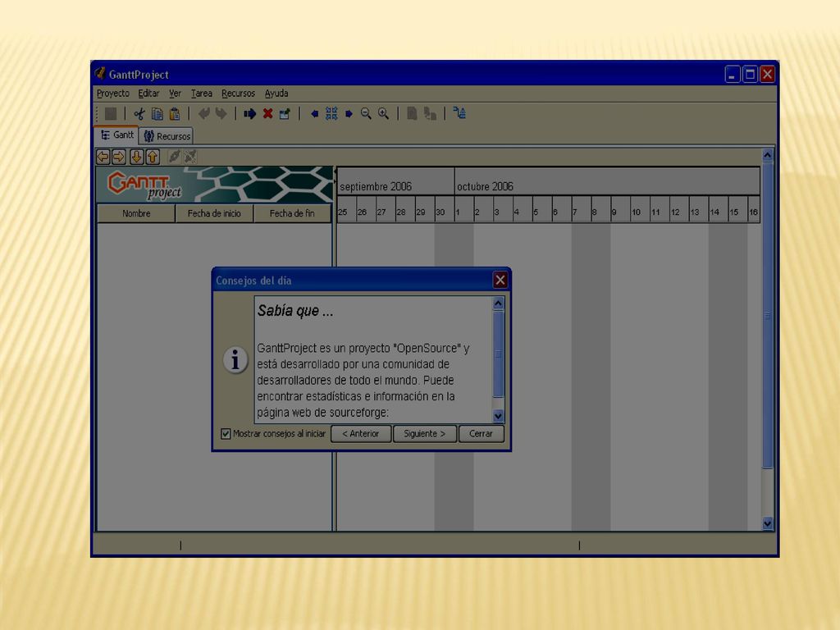Open the Proyecto menu
This screenshot has height=630, width=840.
point(113,94)
